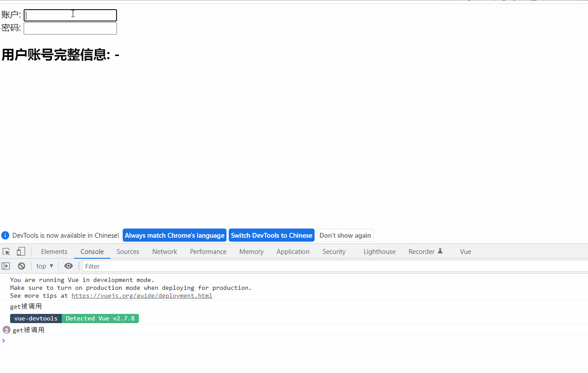Open the top context dropdown
This screenshot has height=373, width=588.
[x=45, y=266]
